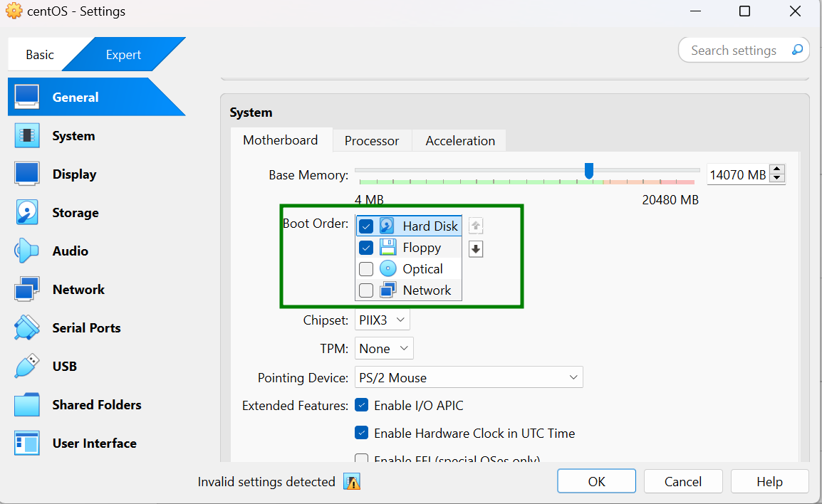The height and width of the screenshot is (504, 822).
Task: Open the TPM dropdown
Action: (384, 348)
